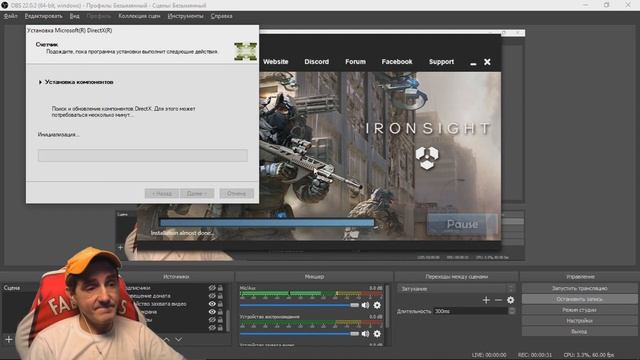This screenshot has height=360, width=640.
Task: Click LIVE: 00:00:00 in status bar
Action: click(x=489, y=355)
